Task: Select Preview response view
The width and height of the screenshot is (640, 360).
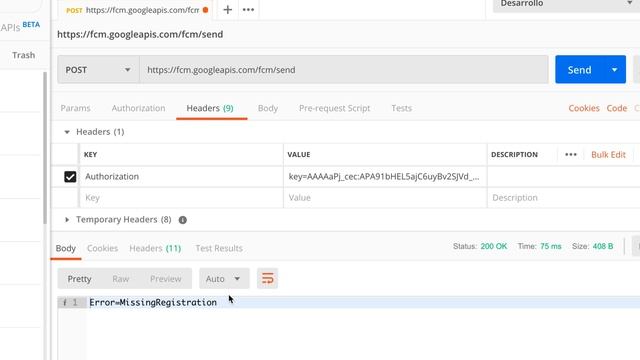Action: click(165, 279)
